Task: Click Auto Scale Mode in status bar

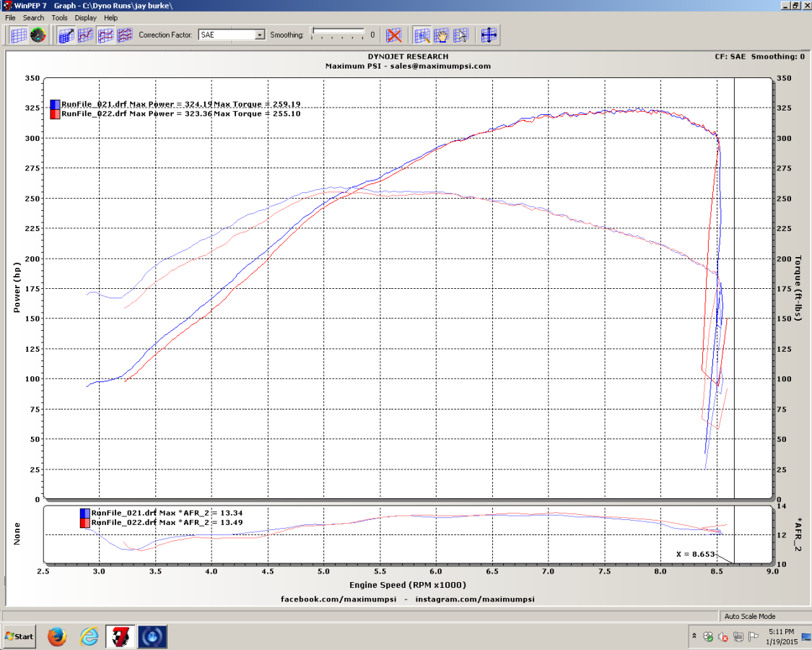Action: point(750,616)
